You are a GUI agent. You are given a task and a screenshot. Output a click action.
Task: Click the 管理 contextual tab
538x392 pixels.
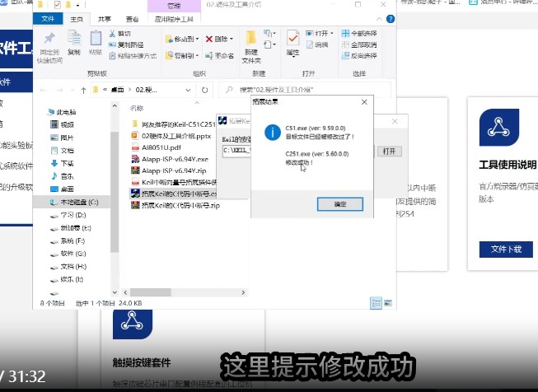click(174, 6)
